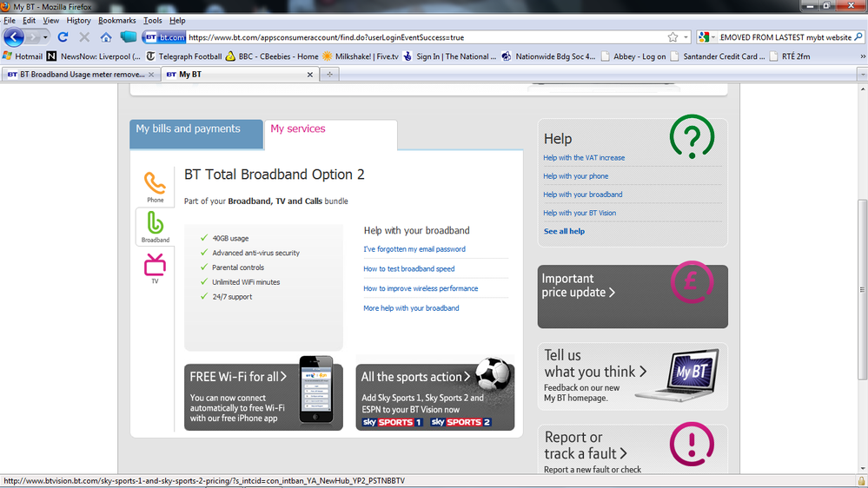The image size is (868, 488).
Task: Click More help with your broadband
Action: click(411, 308)
